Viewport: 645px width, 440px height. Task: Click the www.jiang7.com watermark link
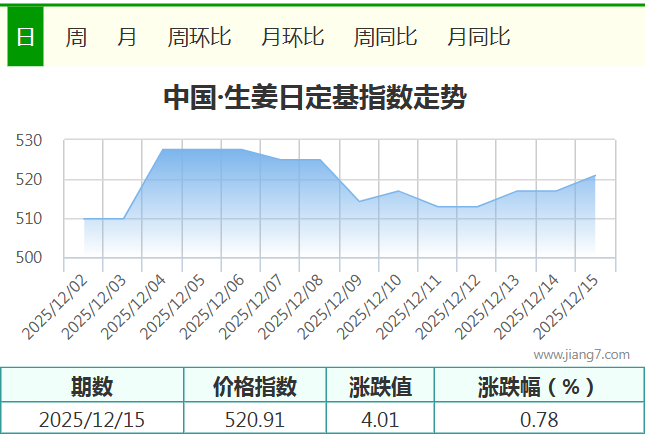[x=581, y=354]
